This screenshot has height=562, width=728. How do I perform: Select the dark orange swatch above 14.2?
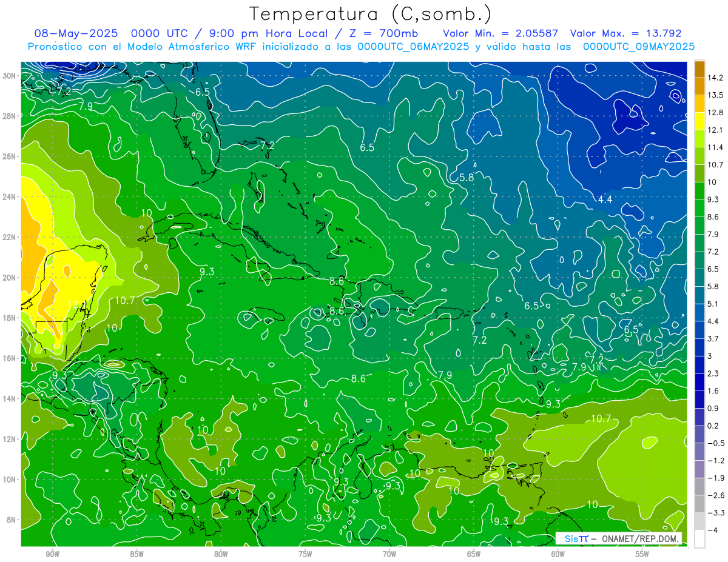699,69
